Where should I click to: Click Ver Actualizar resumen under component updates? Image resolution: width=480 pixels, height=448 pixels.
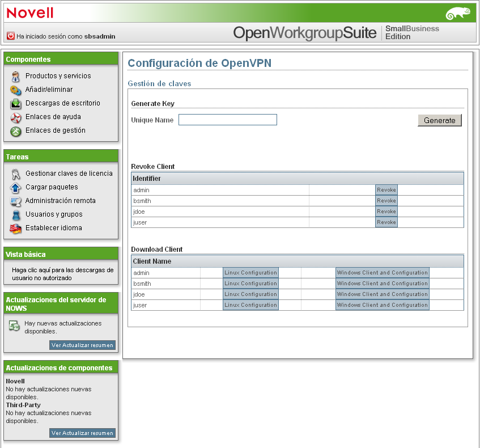(82, 433)
